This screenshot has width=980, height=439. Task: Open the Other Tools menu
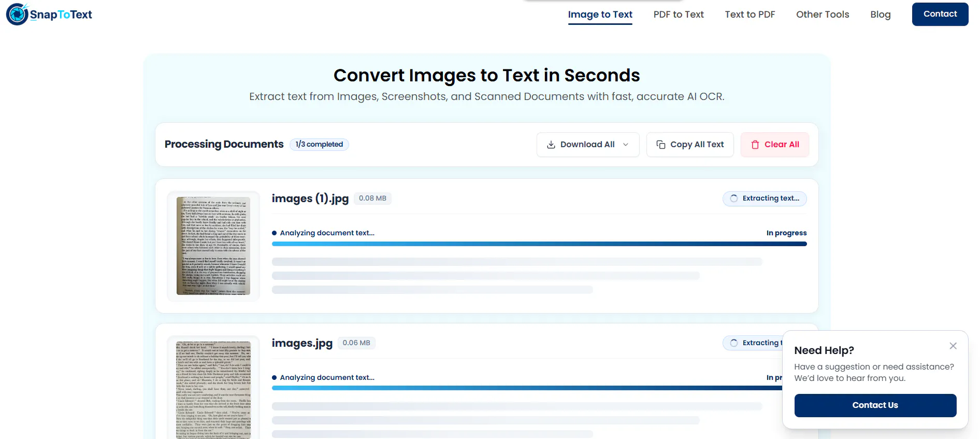pyautogui.click(x=823, y=15)
